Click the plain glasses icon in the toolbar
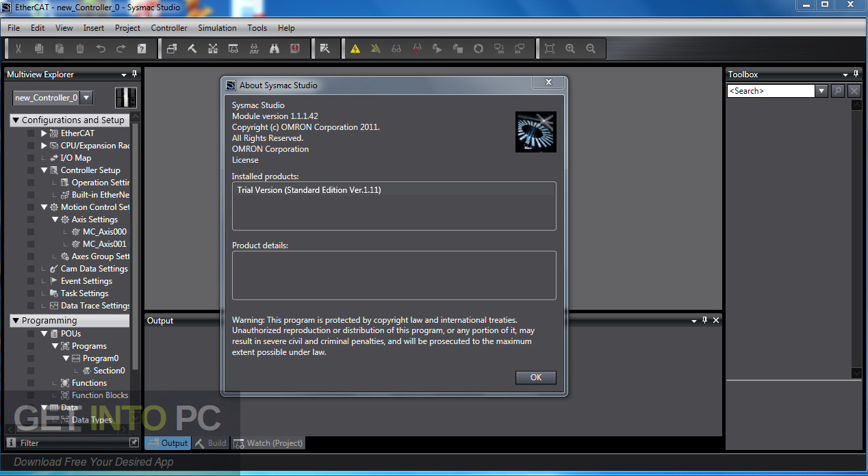The image size is (868, 476). 396,49
